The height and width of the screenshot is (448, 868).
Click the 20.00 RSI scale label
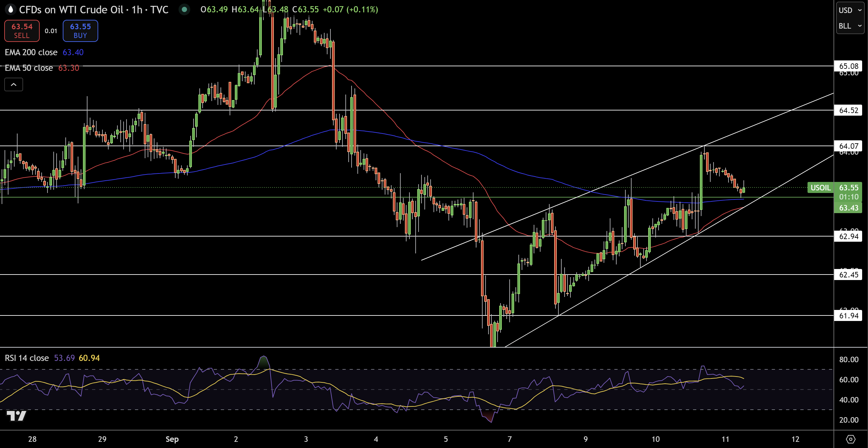pos(848,420)
